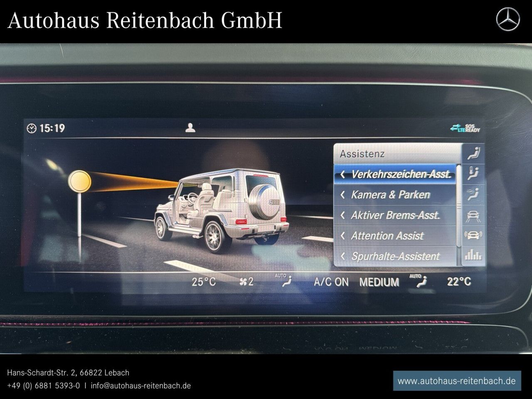Open the www.autohaus-reitenbach.de website button
The image size is (532, 399).
pyautogui.click(x=457, y=381)
